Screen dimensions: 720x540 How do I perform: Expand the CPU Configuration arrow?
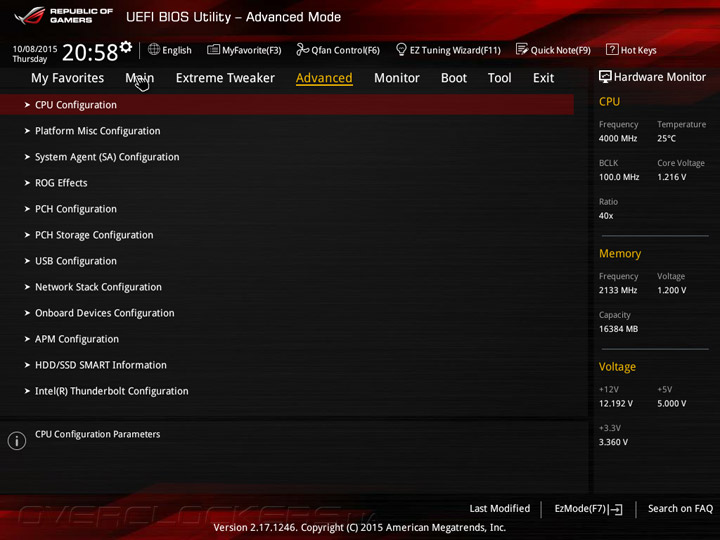click(x=27, y=105)
